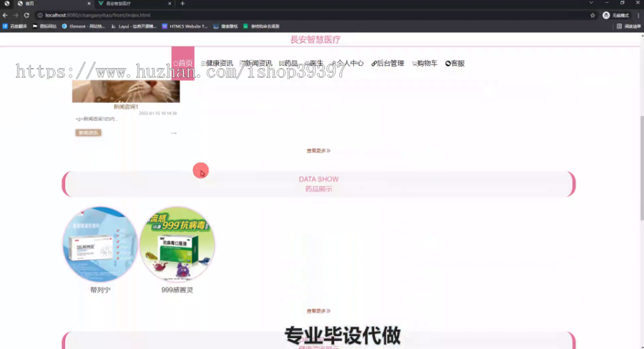Click the news date 2022-01-15 text

pyautogui.click(x=157, y=113)
